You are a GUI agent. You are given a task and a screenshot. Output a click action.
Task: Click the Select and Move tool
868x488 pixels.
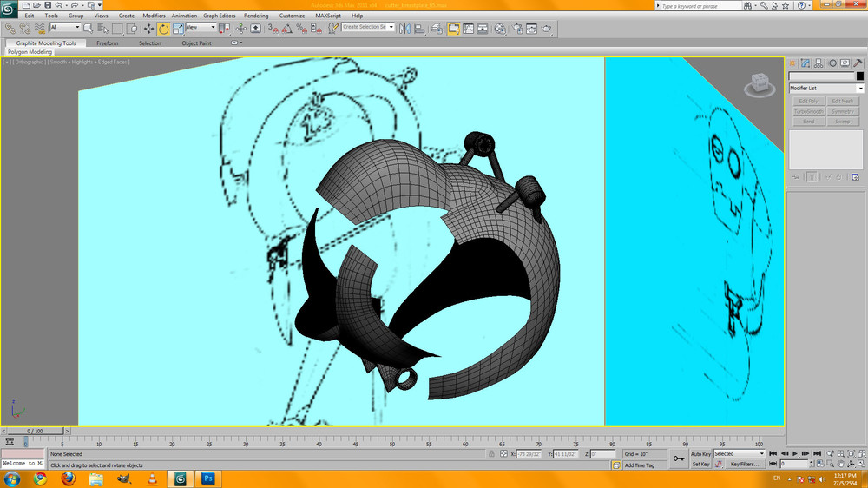148,28
